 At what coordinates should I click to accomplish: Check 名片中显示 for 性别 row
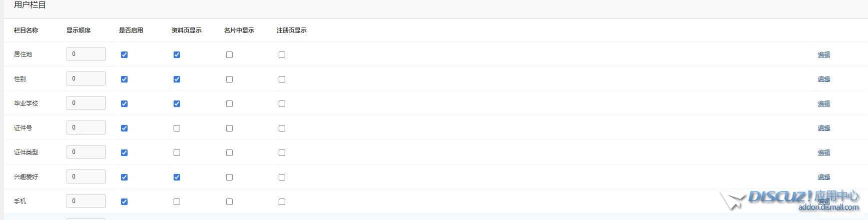click(x=229, y=79)
